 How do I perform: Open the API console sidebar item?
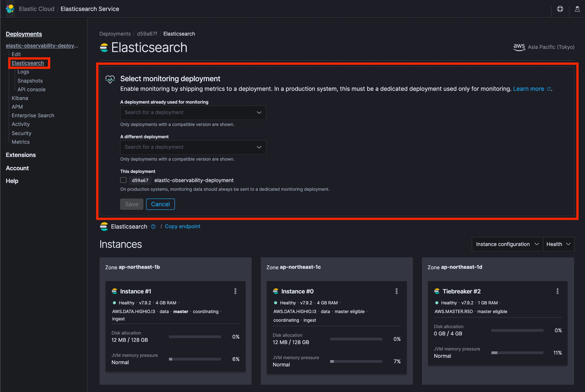coord(31,89)
